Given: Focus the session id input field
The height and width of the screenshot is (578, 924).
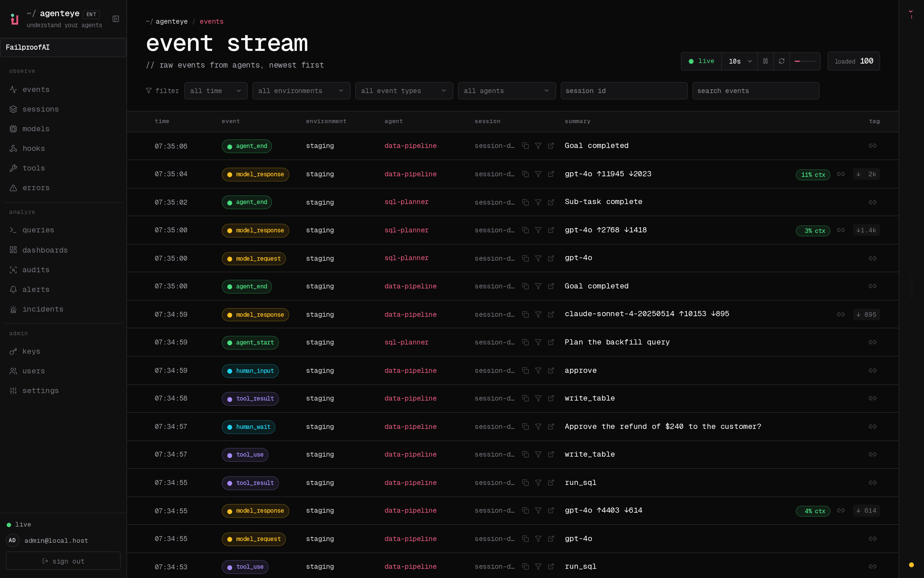Looking at the screenshot, I should click(x=624, y=91).
